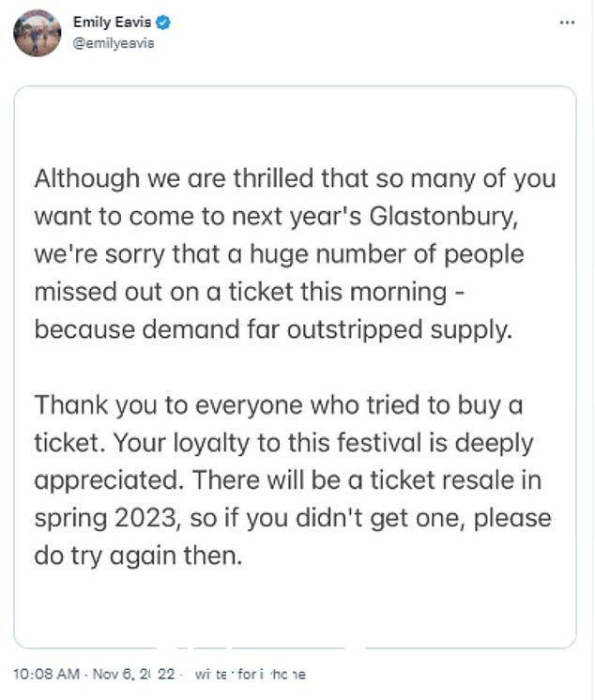Click the 'we're sorry that a huge number' line

pyautogui.click(x=279, y=254)
